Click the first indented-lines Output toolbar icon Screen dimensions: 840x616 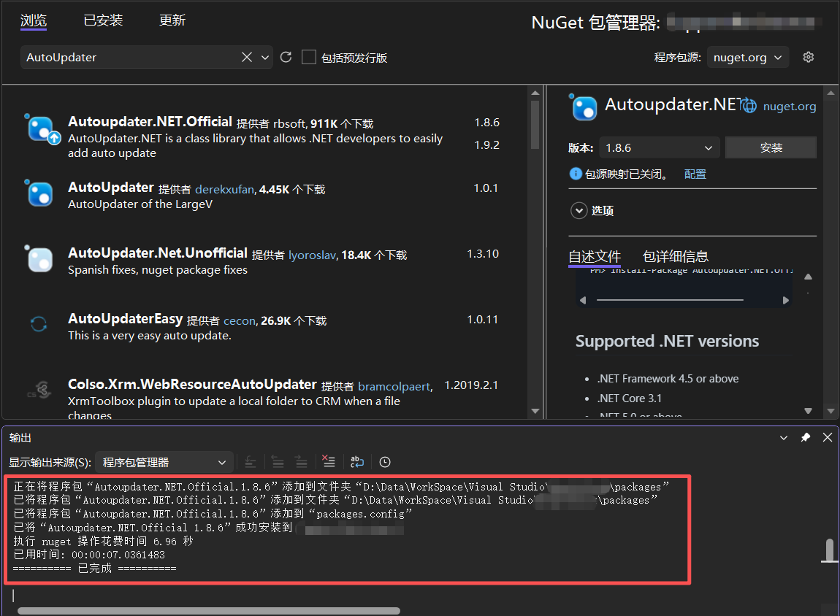(277, 462)
